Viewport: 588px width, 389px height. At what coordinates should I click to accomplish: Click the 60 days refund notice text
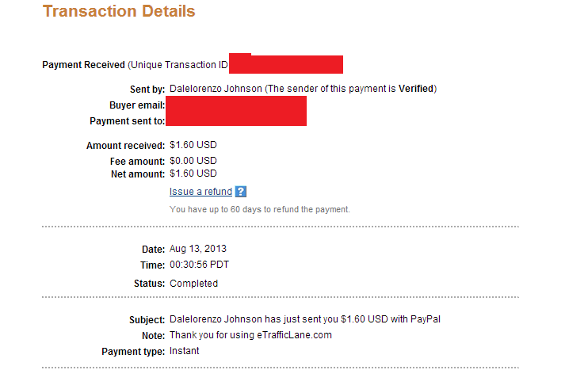[259, 209]
